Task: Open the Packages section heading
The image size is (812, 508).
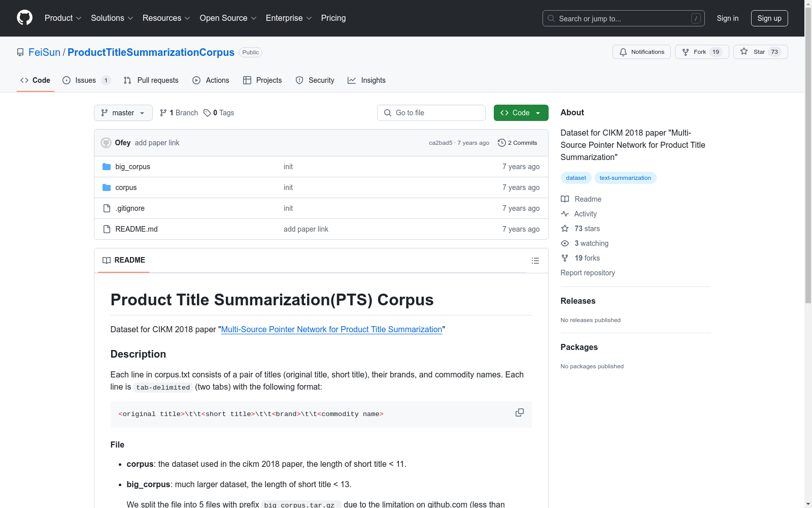Action: (x=579, y=347)
